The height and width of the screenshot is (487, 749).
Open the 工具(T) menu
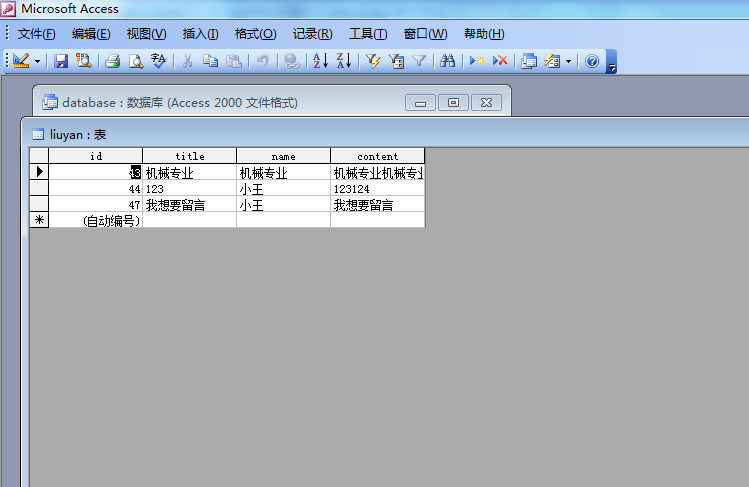[368, 34]
